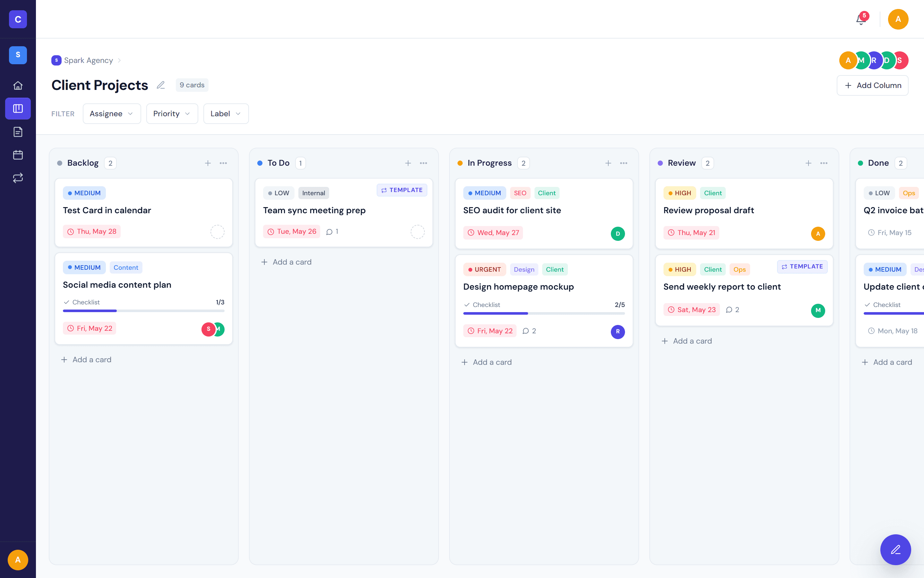The height and width of the screenshot is (578, 924).
Task: Click the bottom-left sidebar user avatar
Action: pyautogui.click(x=18, y=560)
